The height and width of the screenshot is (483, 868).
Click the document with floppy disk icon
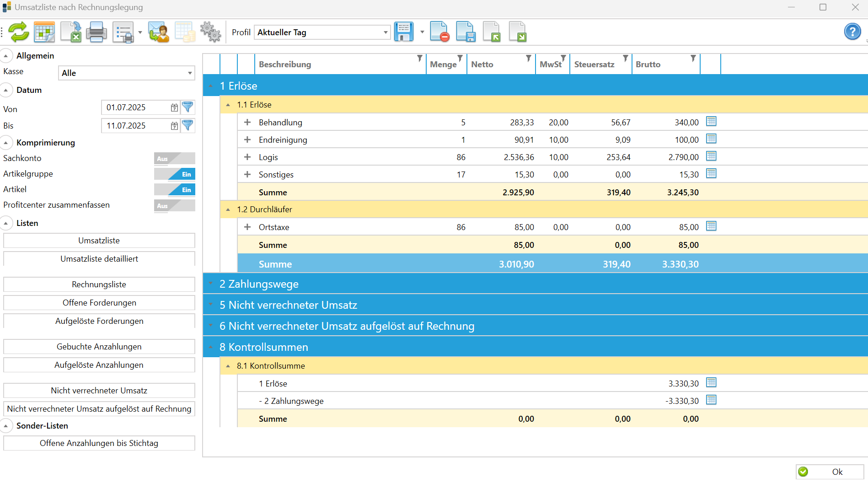466,32
